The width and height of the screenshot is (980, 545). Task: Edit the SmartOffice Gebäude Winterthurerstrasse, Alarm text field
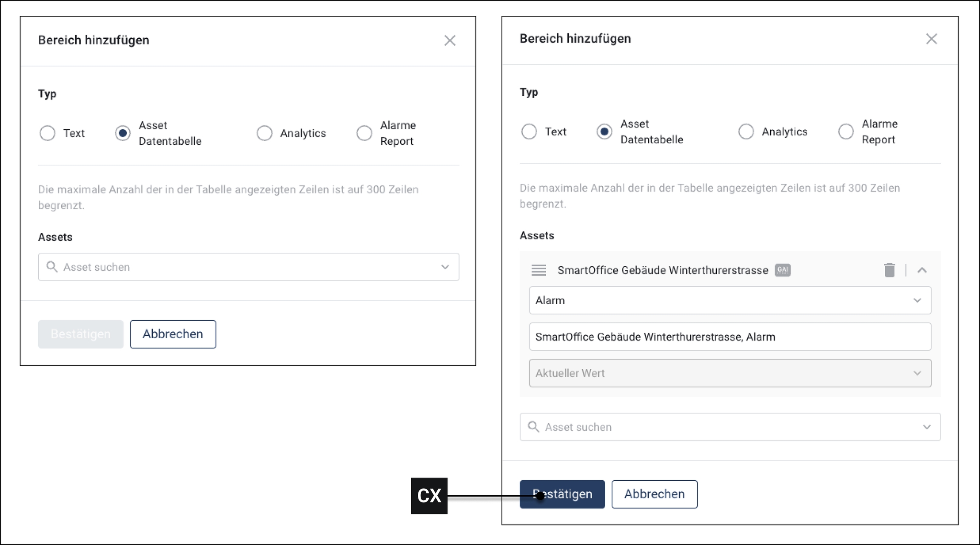coord(730,337)
